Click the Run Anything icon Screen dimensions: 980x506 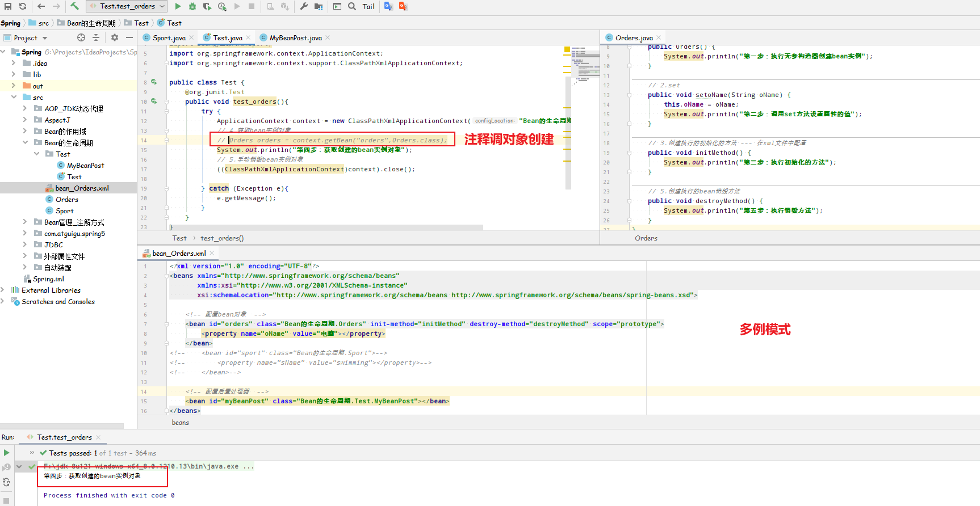[337, 6]
